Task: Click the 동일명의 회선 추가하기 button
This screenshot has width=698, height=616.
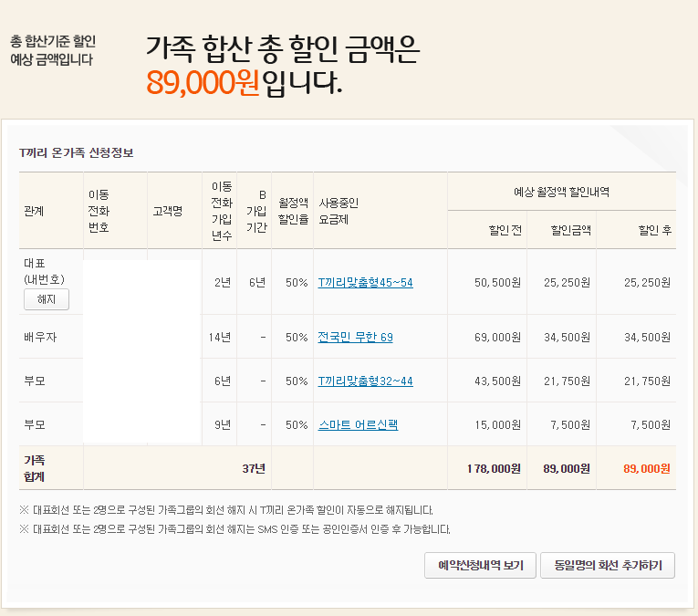Action: tap(607, 566)
